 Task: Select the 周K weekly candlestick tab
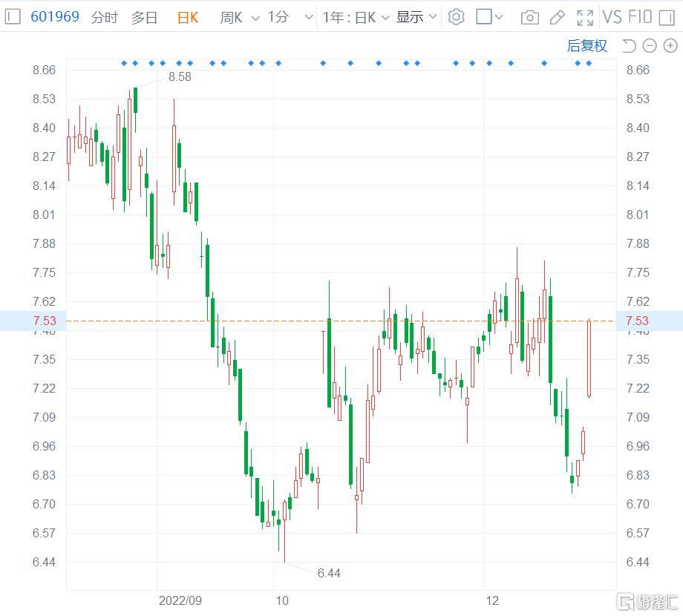(231, 17)
